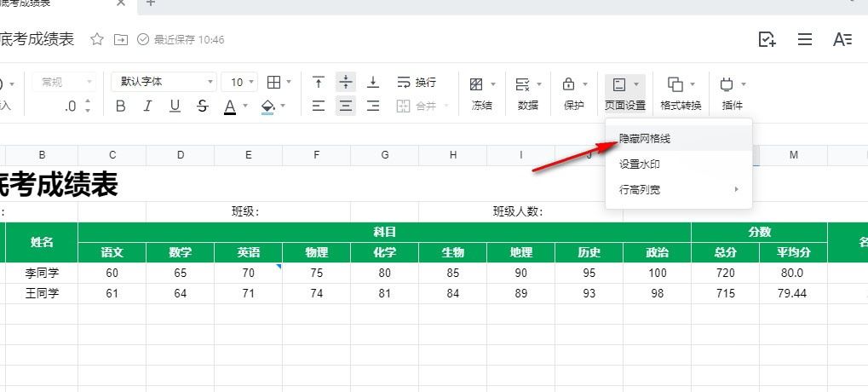The width and height of the screenshot is (868, 392).
Task: Choose 设置水印 menu option
Action: pos(639,164)
